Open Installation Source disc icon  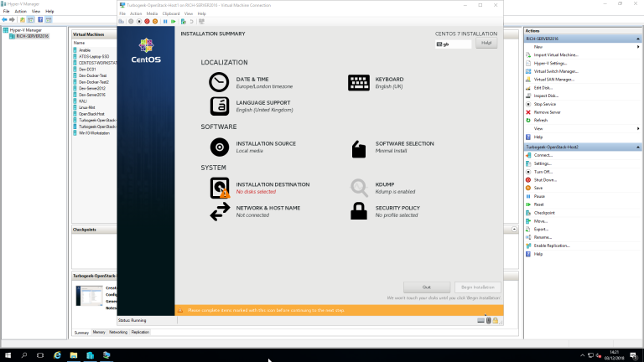click(219, 147)
